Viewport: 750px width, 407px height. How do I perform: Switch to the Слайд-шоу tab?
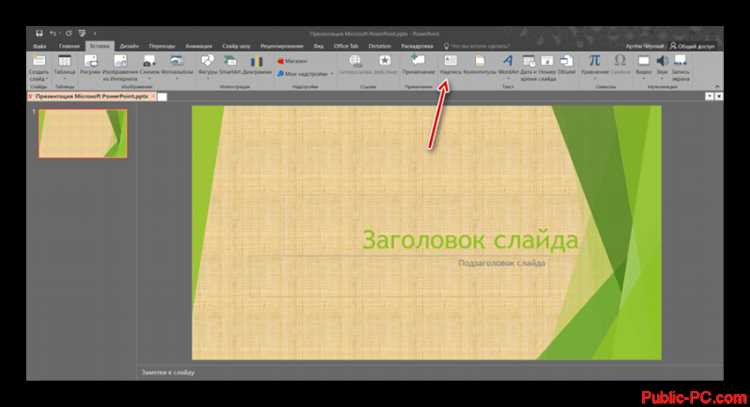pyautogui.click(x=236, y=46)
